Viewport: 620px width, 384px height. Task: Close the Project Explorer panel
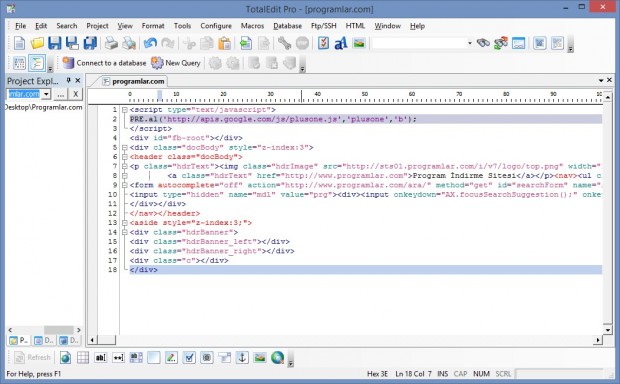click(x=78, y=80)
